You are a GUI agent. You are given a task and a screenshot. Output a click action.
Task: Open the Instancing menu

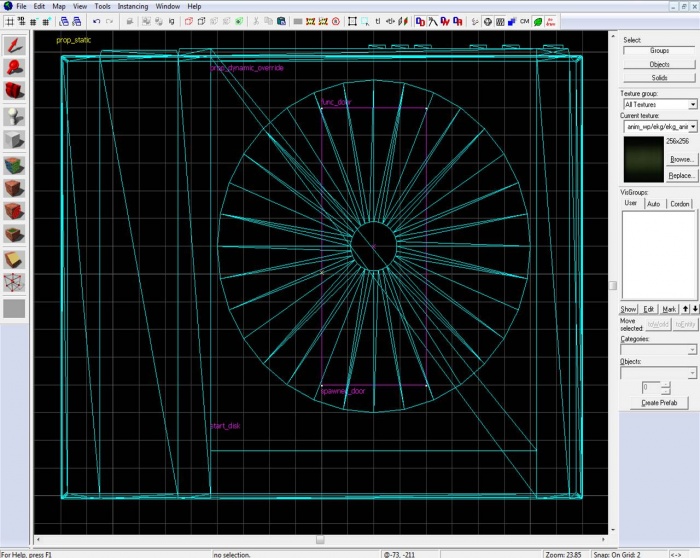coord(132,6)
